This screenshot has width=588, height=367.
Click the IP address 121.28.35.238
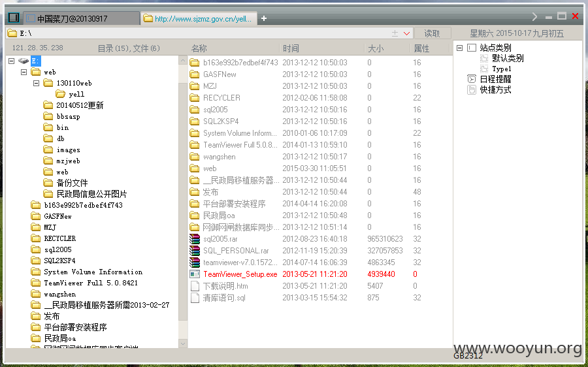tap(37, 48)
